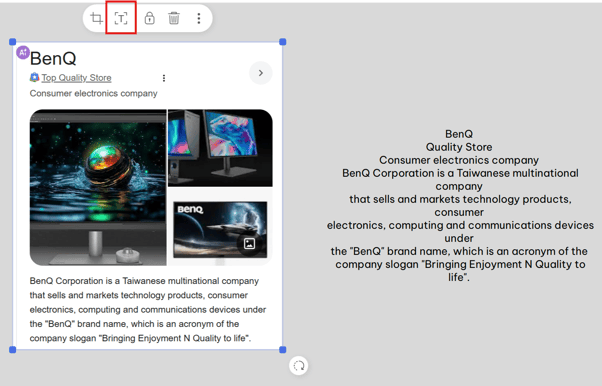Image resolution: width=602 pixels, height=386 pixels.
Task: Click the image gallery icon on thumbnail
Action: [250, 244]
